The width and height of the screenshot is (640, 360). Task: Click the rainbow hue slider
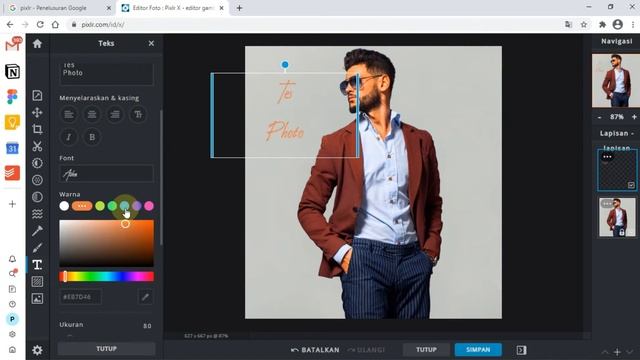point(107,277)
